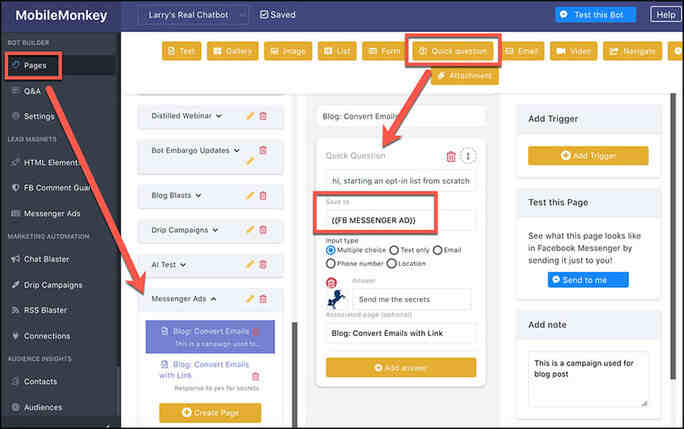This screenshot has height=429, width=684.
Task: Open the Associated page dropdown
Action: tap(400, 333)
